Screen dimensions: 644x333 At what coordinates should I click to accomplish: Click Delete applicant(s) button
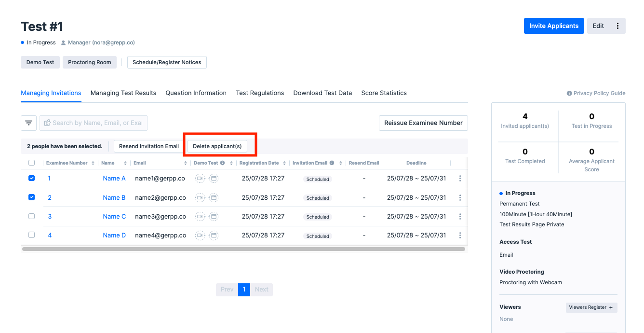click(x=217, y=146)
